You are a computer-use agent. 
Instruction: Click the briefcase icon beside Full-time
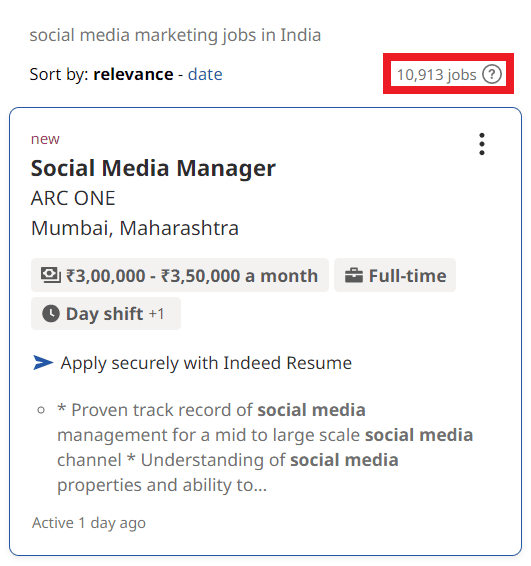354,275
